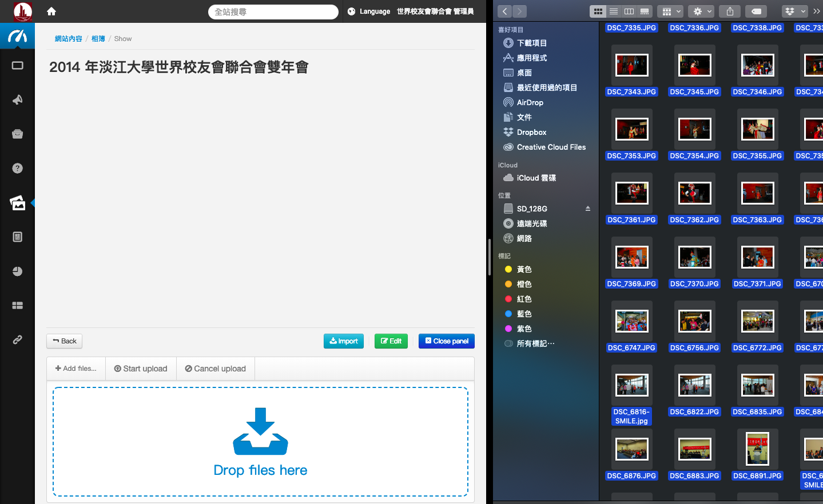Click the 全站搜尋 search field

[x=273, y=11]
